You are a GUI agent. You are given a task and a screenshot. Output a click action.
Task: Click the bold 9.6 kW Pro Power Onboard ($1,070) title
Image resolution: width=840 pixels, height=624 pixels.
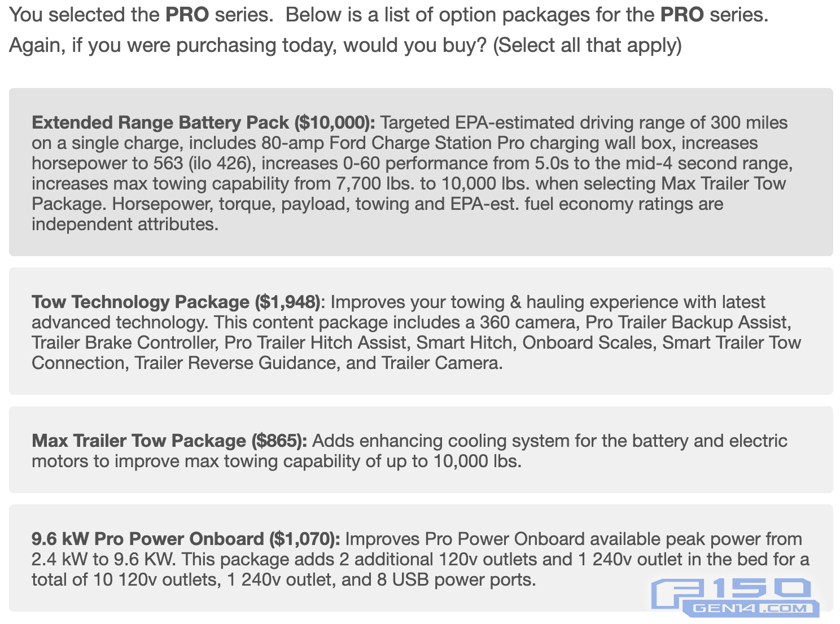(x=186, y=539)
